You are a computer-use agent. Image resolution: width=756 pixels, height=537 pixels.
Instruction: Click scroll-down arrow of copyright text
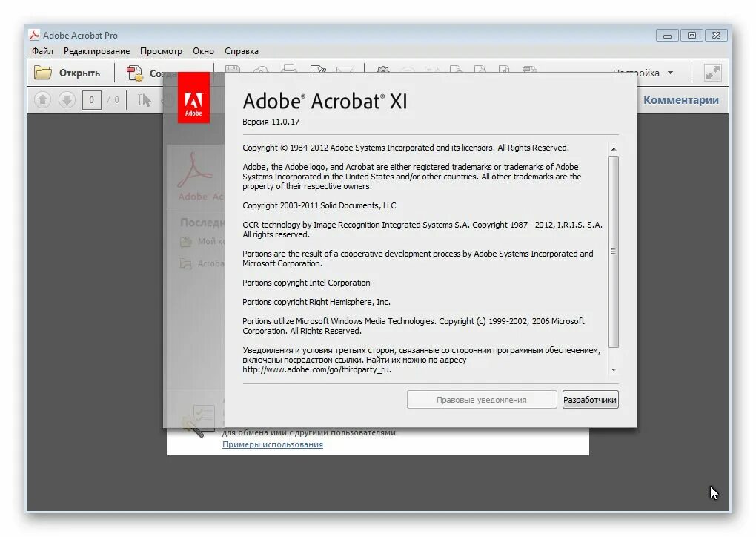[613, 370]
